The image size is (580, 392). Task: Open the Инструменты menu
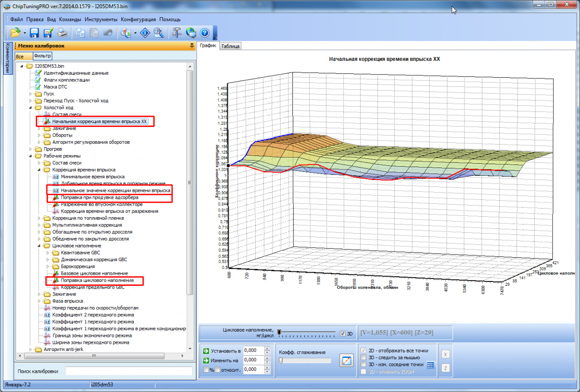pos(101,20)
